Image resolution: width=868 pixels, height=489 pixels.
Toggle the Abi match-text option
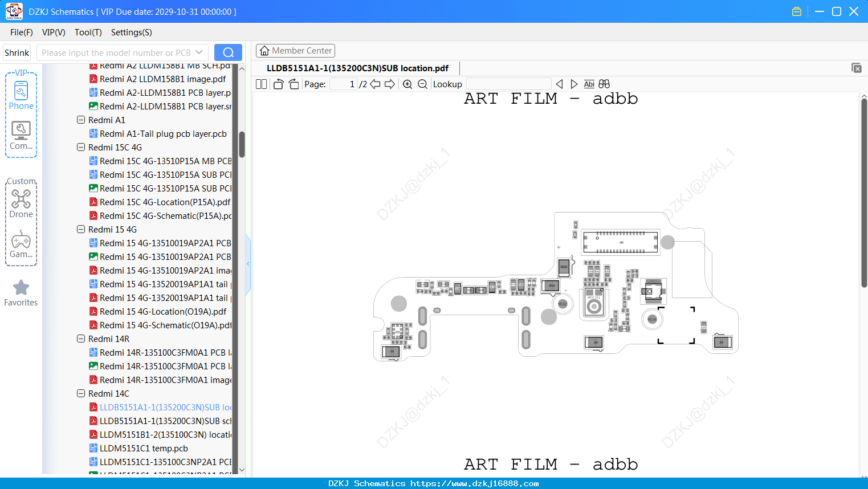tap(589, 84)
